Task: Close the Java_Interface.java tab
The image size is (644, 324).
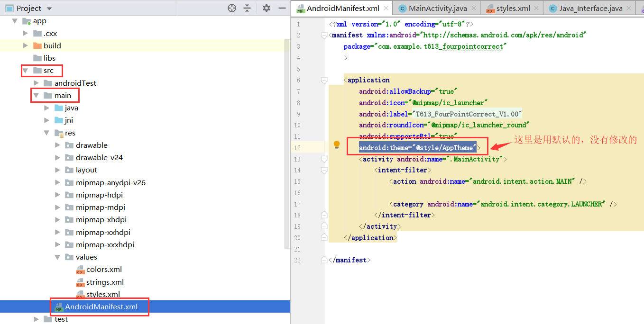Action: click(628, 8)
